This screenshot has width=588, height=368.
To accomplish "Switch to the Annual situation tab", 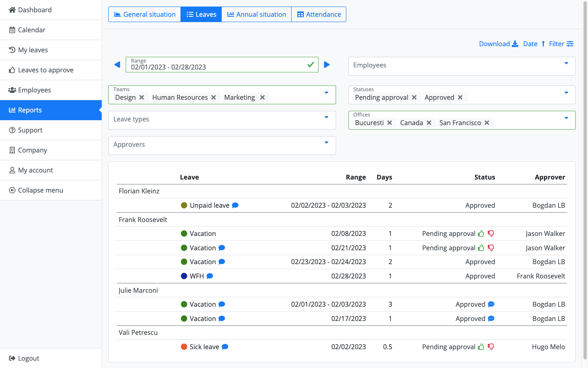I will tap(256, 14).
